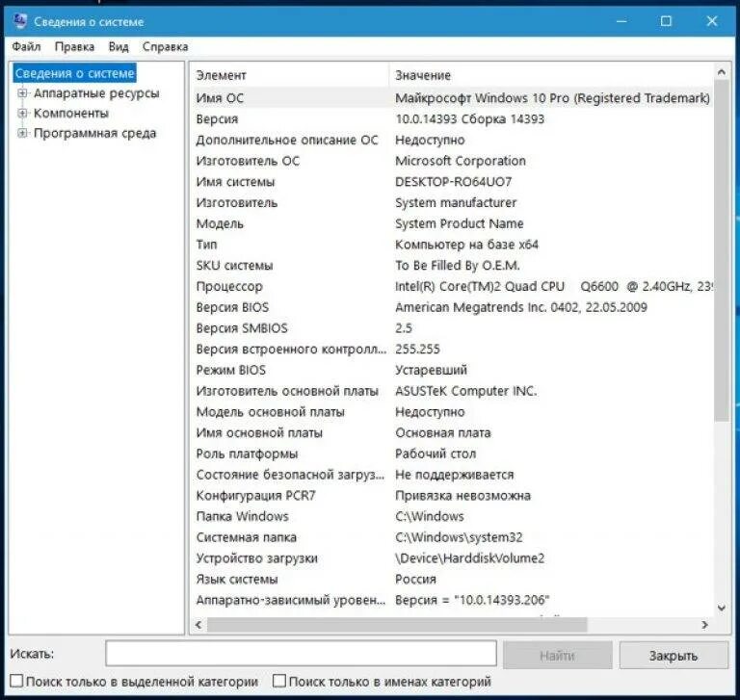Click the C:\Windows\system32 value
This screenshot has height=700, width=740.
[459, 537]
